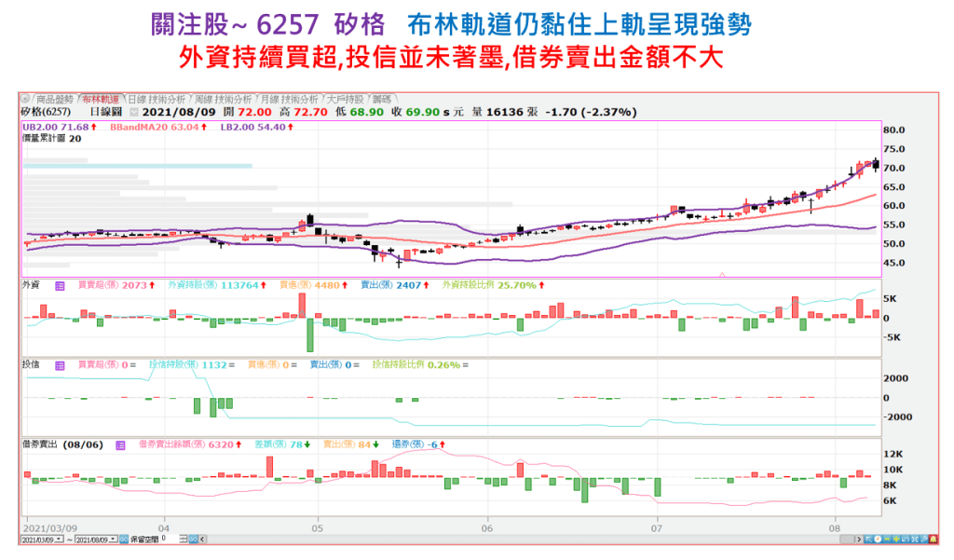
Task: Click the 外資持股(張) legend label
Action: tap(198, 286)
